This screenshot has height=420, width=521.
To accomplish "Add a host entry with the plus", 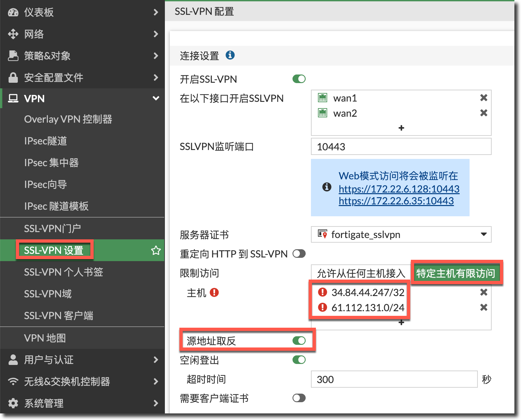I will pyautogui.click(x=401, y=322).
